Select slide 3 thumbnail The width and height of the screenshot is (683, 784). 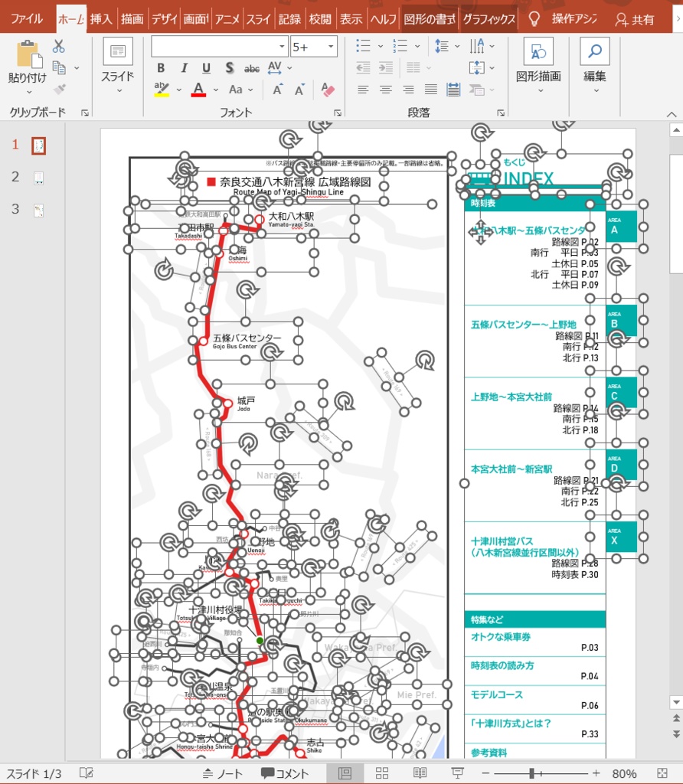(39, 210)
